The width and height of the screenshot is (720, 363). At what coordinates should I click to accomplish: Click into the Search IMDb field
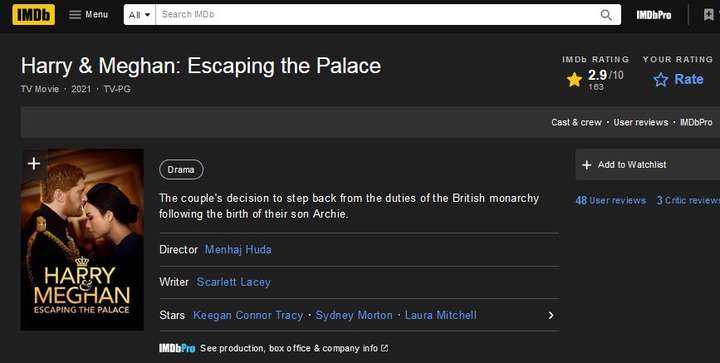click(377, 15)
